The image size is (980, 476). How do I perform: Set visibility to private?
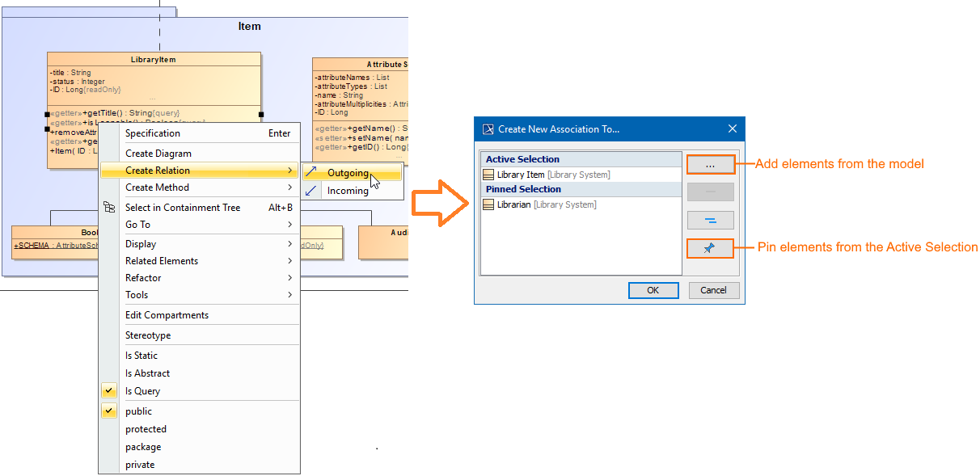[199, 465]
